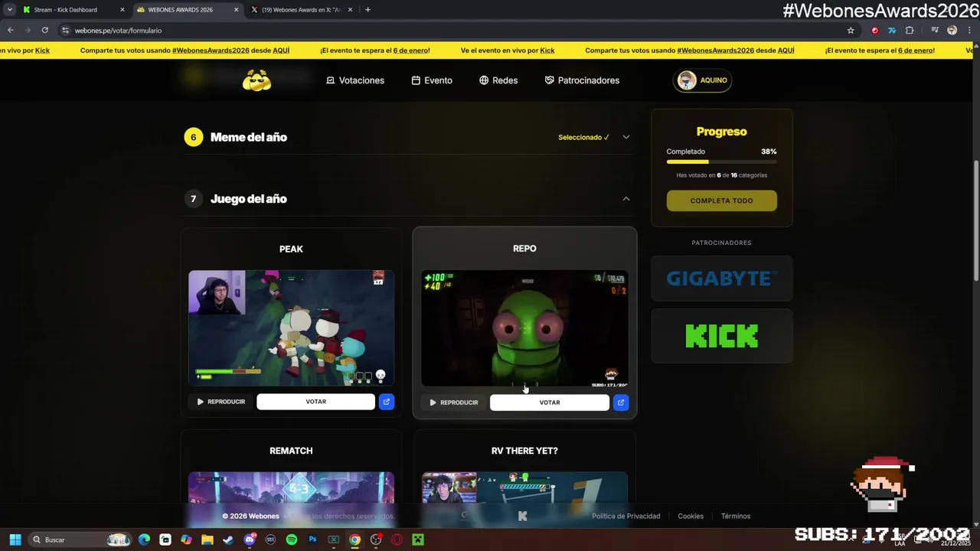Click the Juego del año category title
The width and height of the screenshot is (980, 551).
coord(249,199)
